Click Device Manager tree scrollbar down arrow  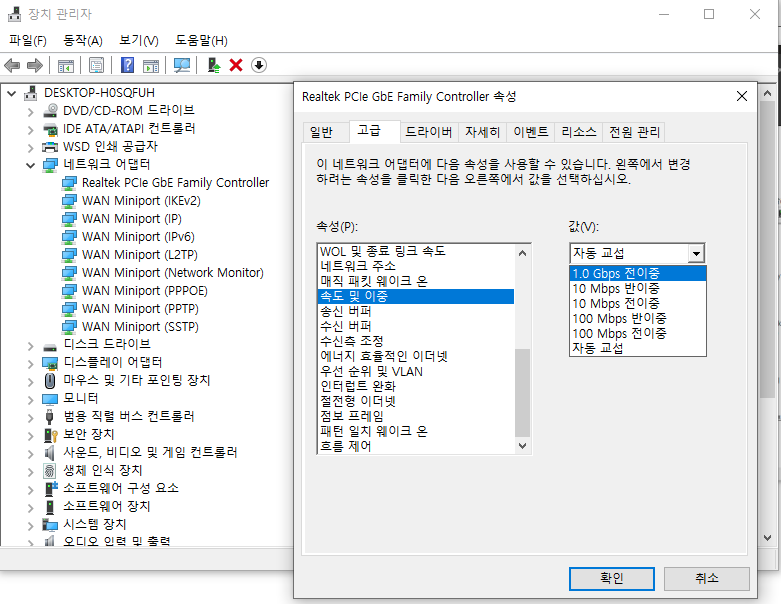coord(768,537)
